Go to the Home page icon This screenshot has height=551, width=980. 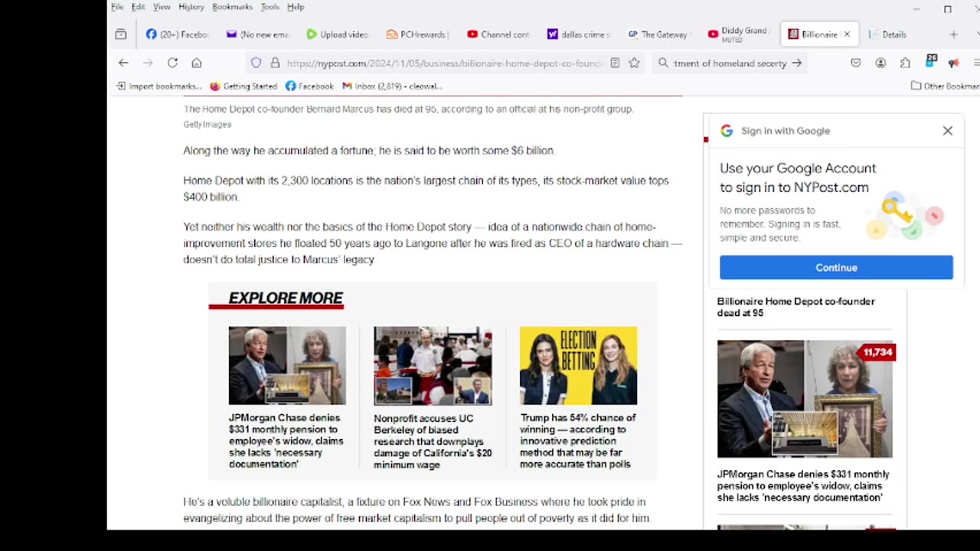(197, 63)
